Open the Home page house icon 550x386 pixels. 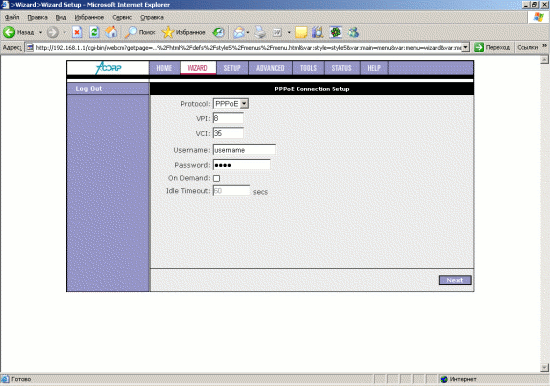pyautogui.click(x=111, y=32)
